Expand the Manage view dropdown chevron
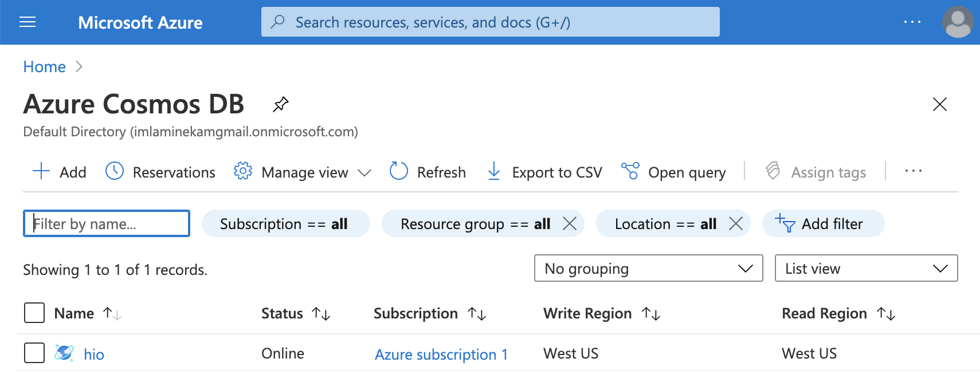 [x=364, y=172]
